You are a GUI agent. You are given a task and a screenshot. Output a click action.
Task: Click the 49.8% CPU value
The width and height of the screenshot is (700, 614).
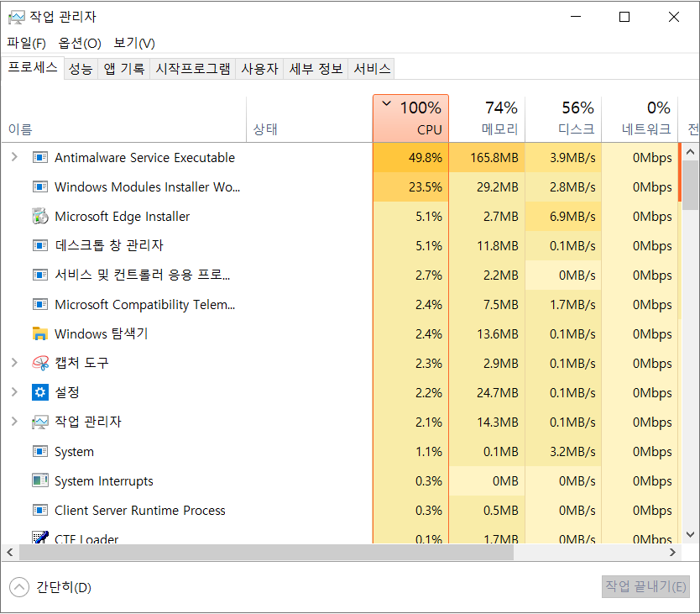pyautogui.click(x=425, y=158)
